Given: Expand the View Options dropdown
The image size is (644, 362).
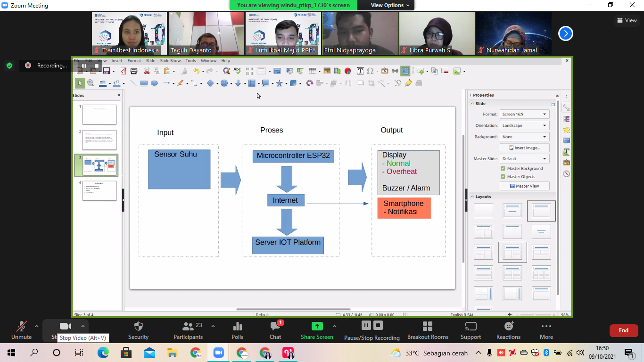Looking at the screenshot, I should coord(386,5).
